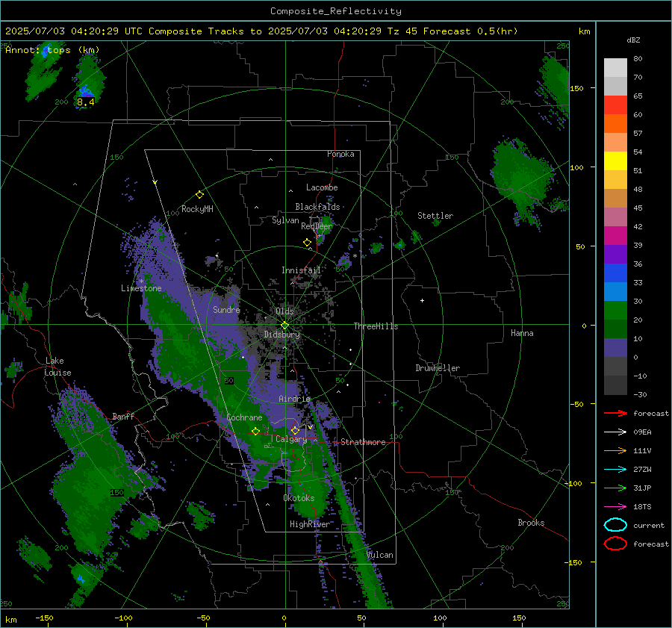
Task: Click the yellow diamond marker below Cochrane
Action: coord(255,432)
